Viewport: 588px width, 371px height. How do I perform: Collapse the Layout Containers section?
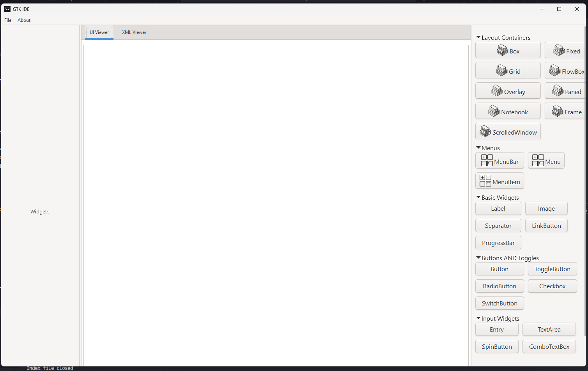[478, 37]
